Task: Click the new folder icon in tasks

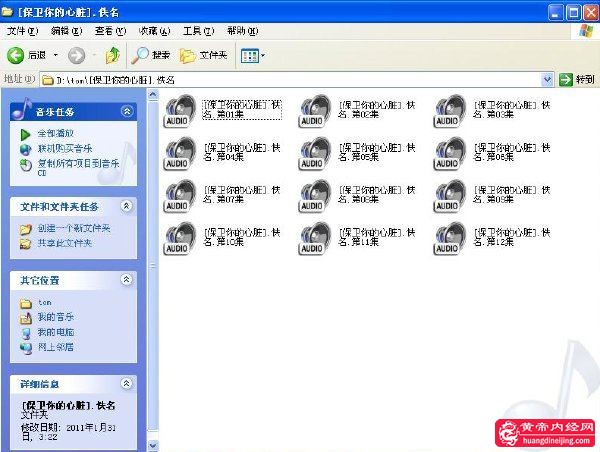Action: pyautogui.click(x=26, y=229)
